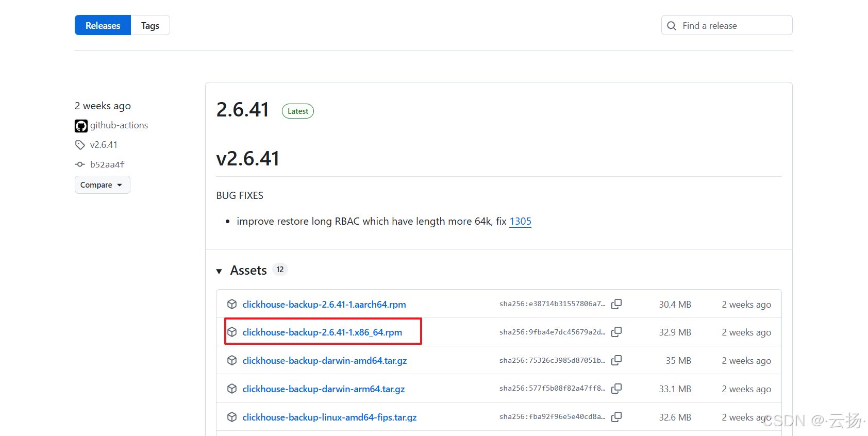Click the 30.4 MB size value
The image size is (868, 436).
click(x=675, y=305)
